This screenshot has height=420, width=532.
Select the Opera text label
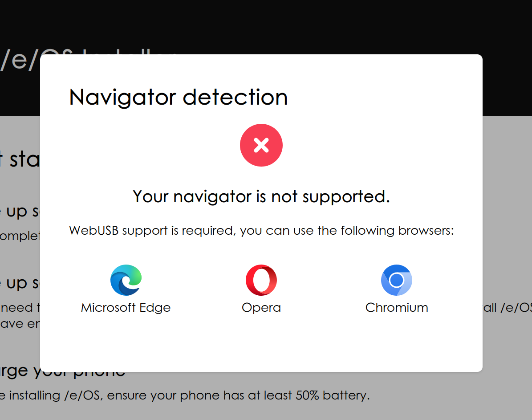coord(261,308)
